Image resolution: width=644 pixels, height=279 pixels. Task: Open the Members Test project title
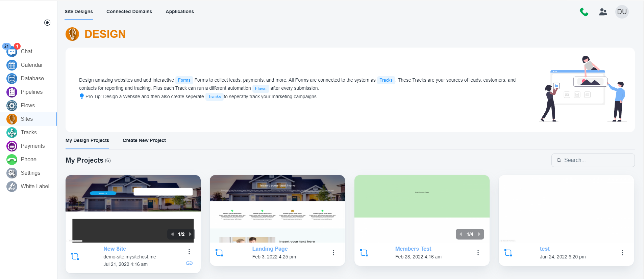(x=413, y=249)
